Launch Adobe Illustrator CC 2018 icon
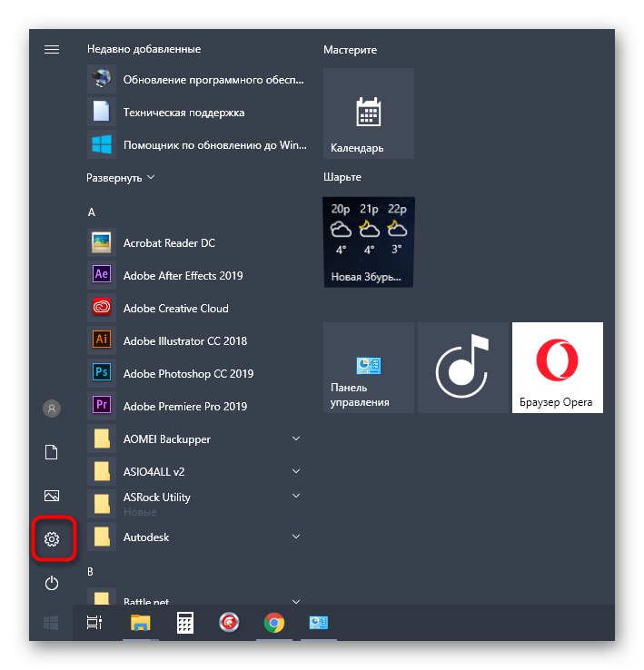This screenshot has height=670, width=644. tap(102, 340)
